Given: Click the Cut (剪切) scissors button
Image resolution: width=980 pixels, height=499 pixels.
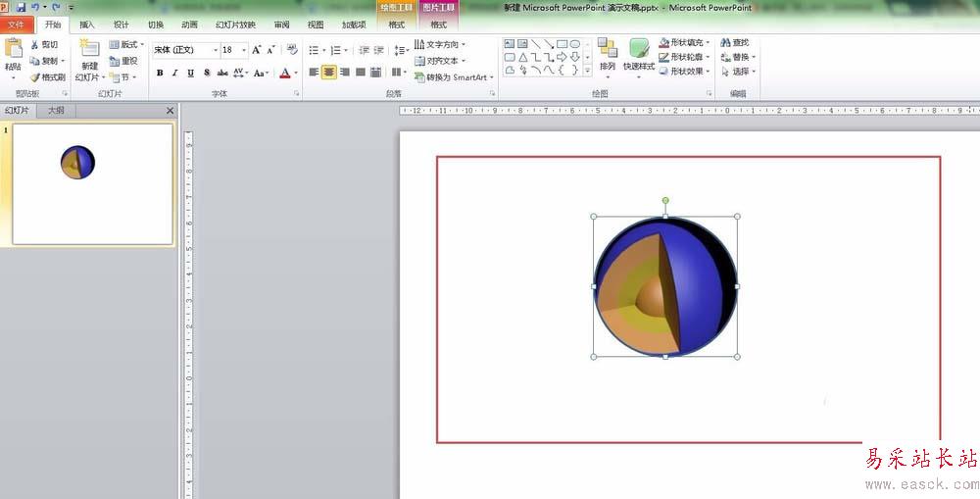Looking at the screenshot, I should pyautogui.click(x=44, y=44).
